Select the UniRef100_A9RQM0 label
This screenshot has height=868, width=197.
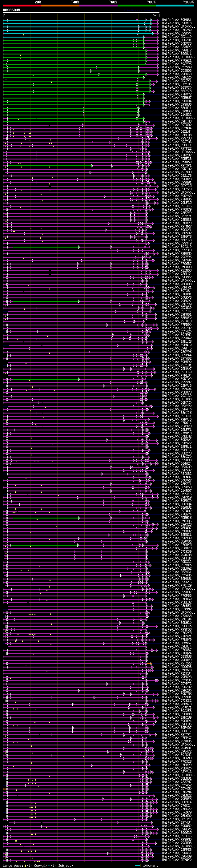tap(177, 254)
